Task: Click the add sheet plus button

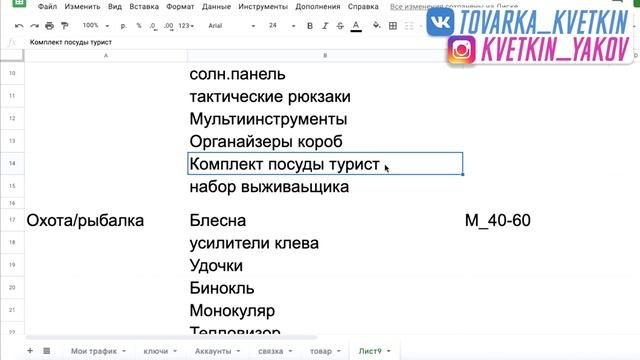Action: click(30, 351)
